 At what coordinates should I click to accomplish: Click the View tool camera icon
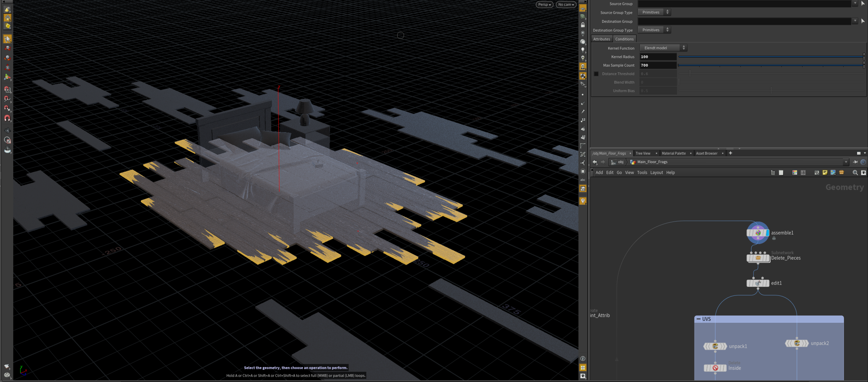click(x=7, y=131)
